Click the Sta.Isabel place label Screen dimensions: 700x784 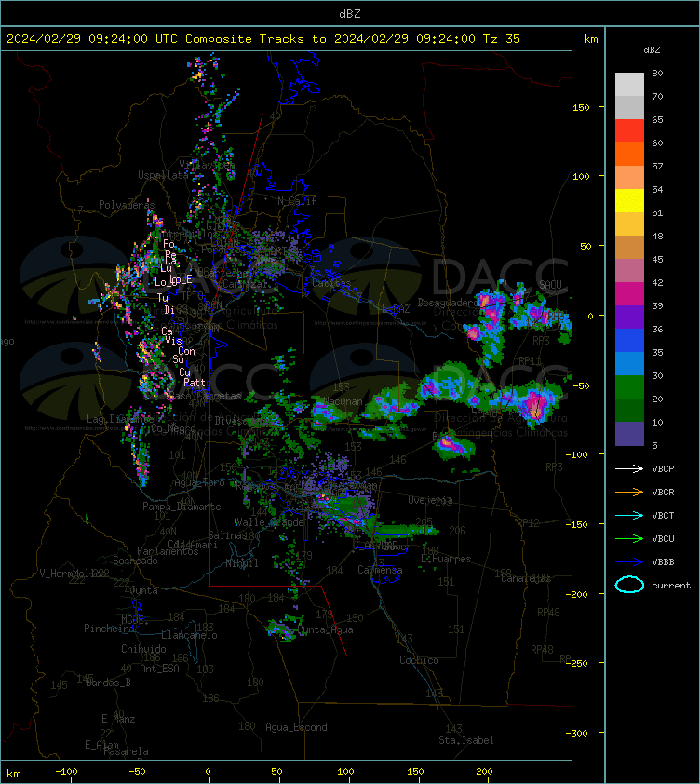[466, 740]
